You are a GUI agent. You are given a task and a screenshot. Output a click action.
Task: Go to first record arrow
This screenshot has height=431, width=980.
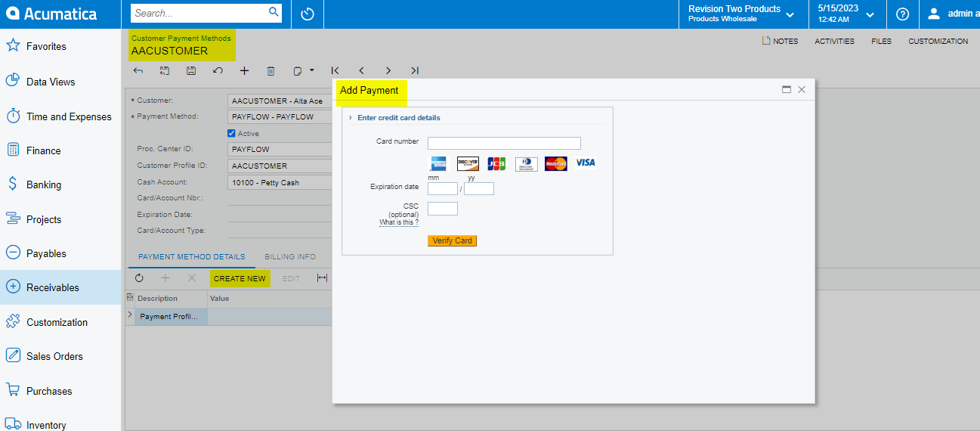(x=335, y=70)
